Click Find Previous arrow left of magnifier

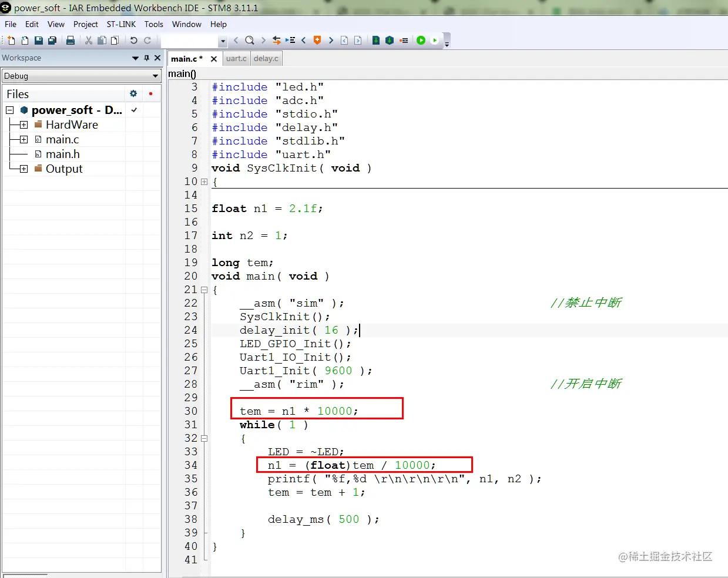236,41
